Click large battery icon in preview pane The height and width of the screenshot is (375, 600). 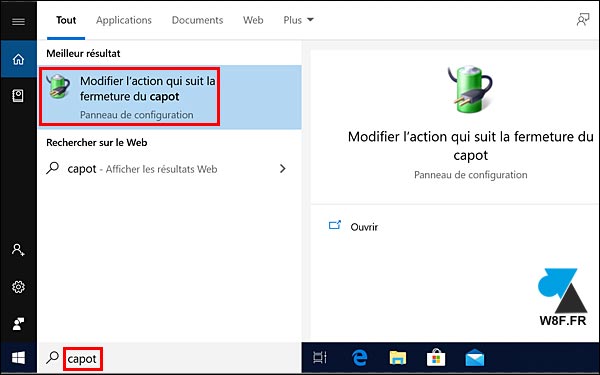click(x=470, y=89)
